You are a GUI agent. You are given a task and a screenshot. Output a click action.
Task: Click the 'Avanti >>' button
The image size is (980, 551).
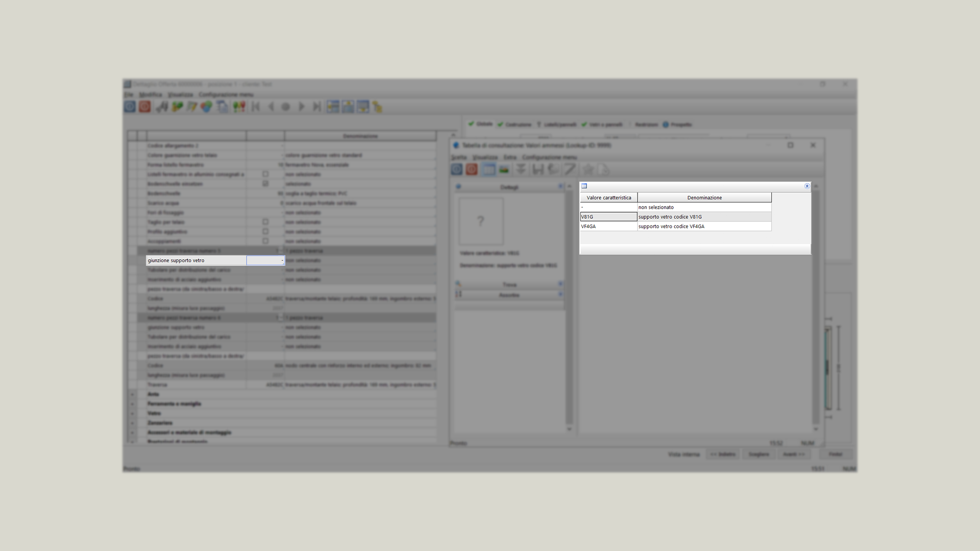point(794,454)
